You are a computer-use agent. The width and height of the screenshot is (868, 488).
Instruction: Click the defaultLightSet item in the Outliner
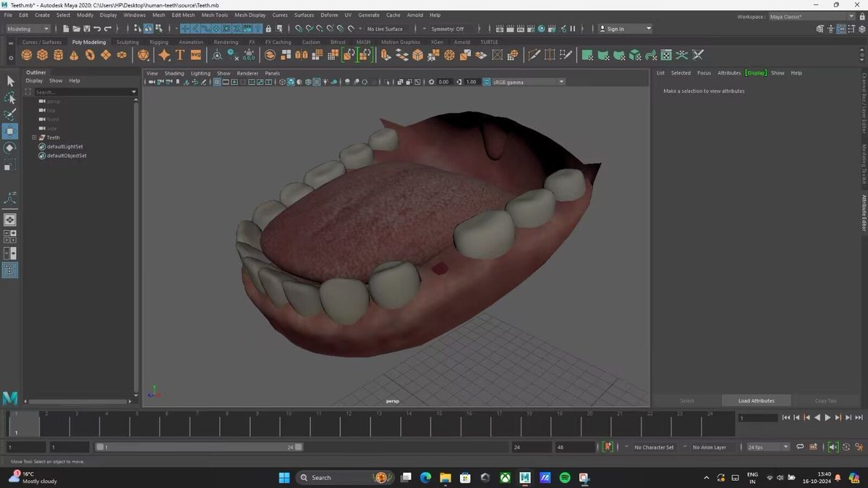[x=64, y=146]
